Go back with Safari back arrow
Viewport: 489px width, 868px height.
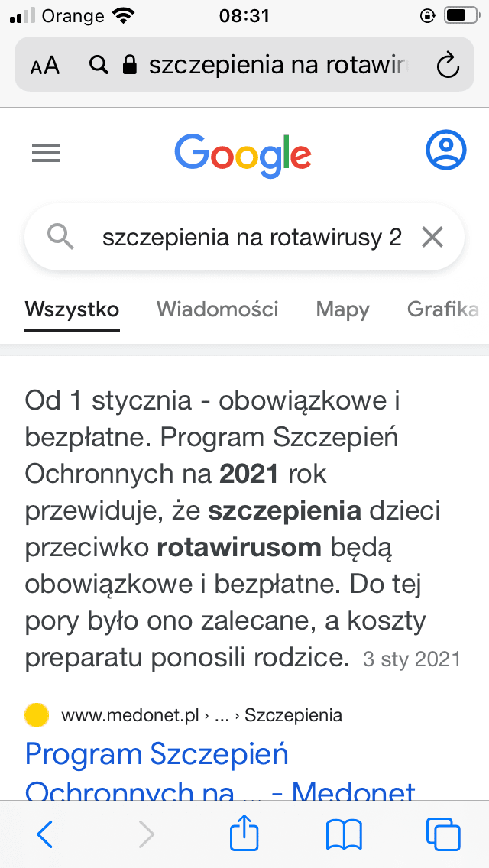45,834
